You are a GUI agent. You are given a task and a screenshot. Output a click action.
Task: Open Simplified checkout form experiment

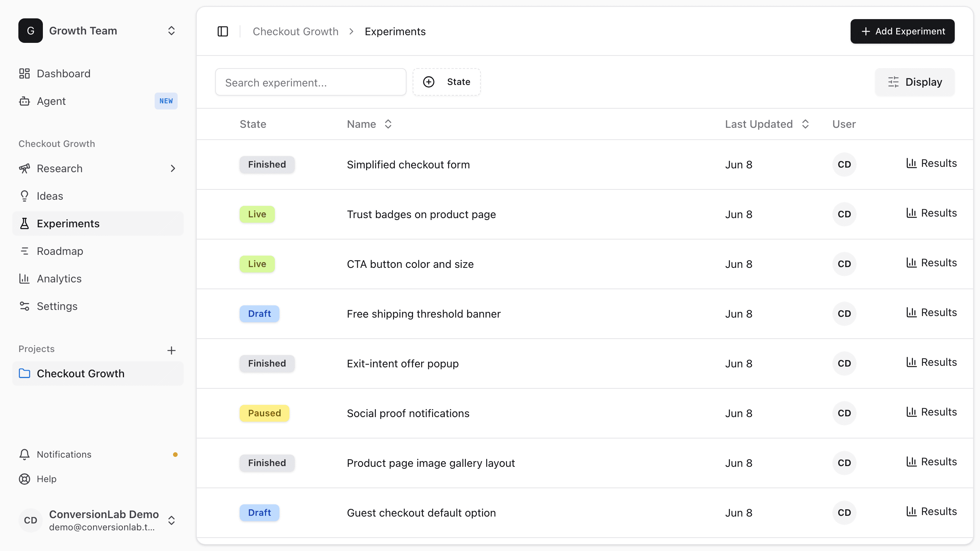pos(408,165)
